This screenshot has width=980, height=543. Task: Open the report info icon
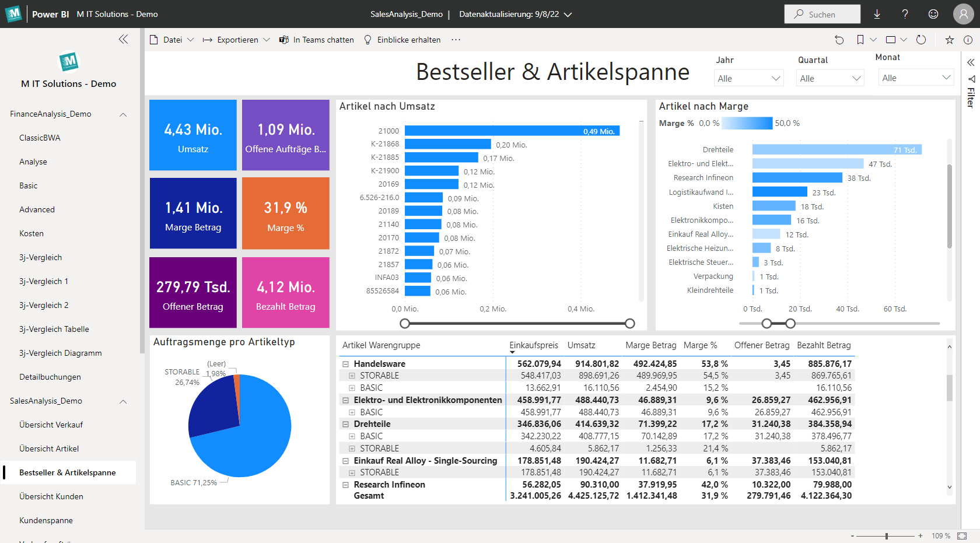pyautogui.click(x=968, y=40)
